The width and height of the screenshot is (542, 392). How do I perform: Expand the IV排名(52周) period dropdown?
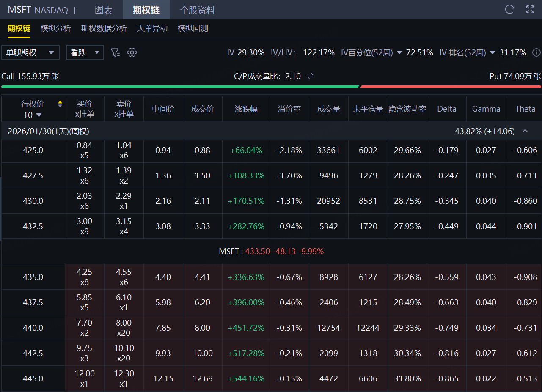pos(492,53)
